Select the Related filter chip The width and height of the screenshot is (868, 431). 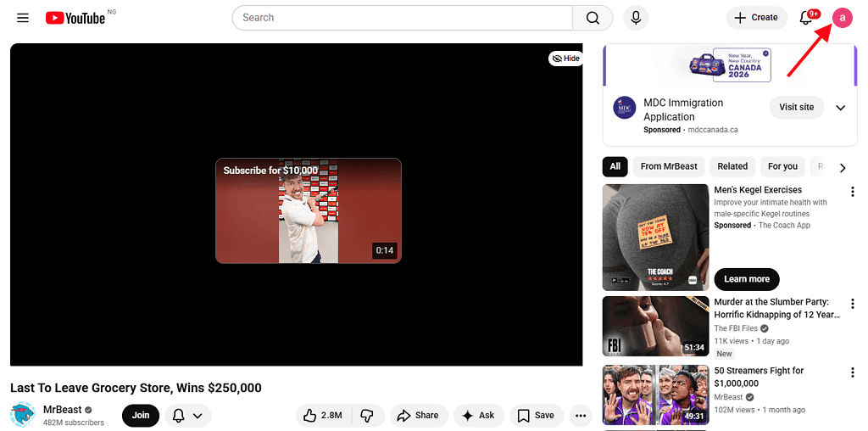pyautogui.click(x=732, y=167)
